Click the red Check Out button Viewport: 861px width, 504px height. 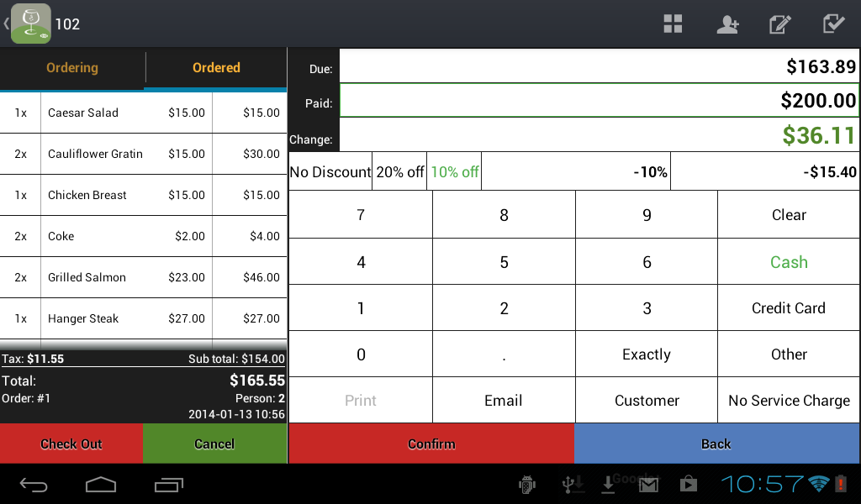[x=71, y=444]
